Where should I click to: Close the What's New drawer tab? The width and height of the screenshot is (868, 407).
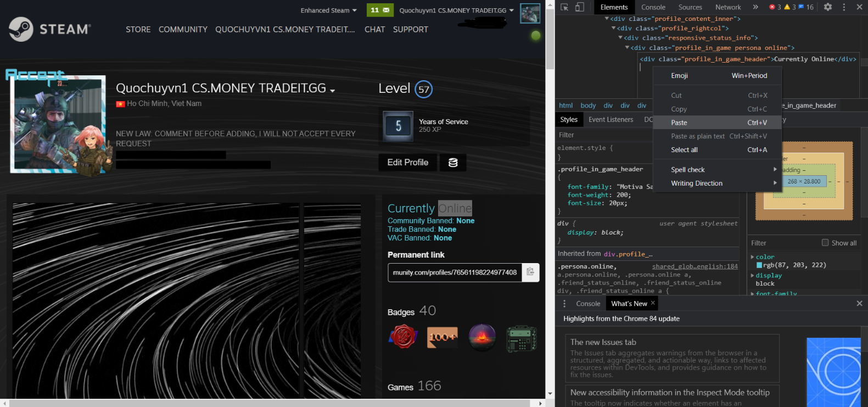[x=653, y=303]
